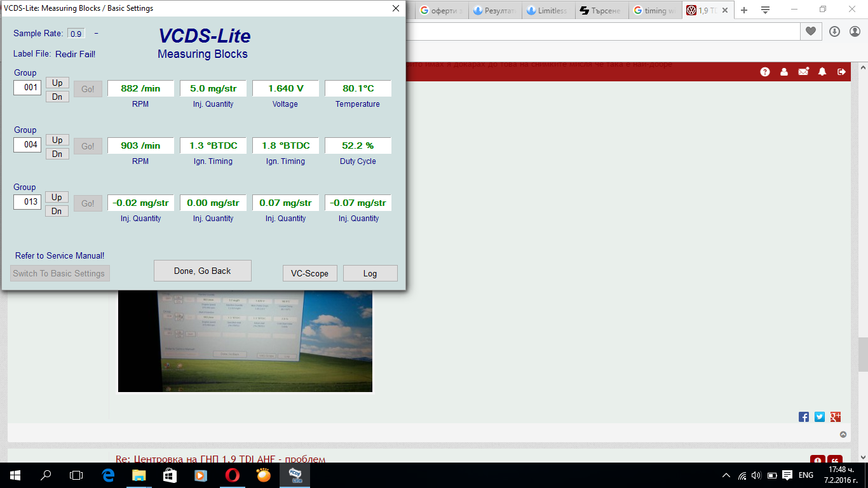The image size is (868, 488).
Task: Open the forum user profile icon
Action: tap(784, 72)
